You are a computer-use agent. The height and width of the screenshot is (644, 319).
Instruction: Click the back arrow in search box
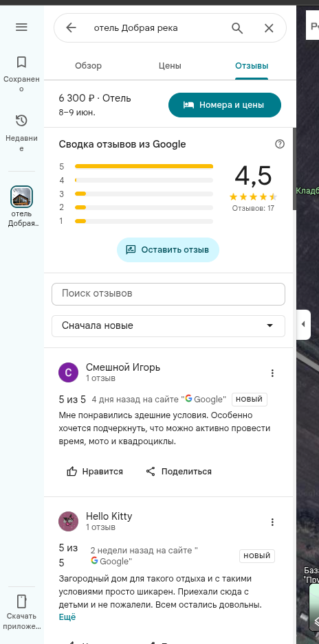71,27
